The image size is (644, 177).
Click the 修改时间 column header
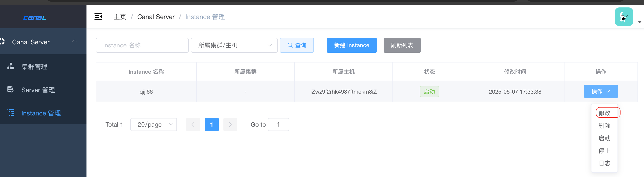pos(515,72)
